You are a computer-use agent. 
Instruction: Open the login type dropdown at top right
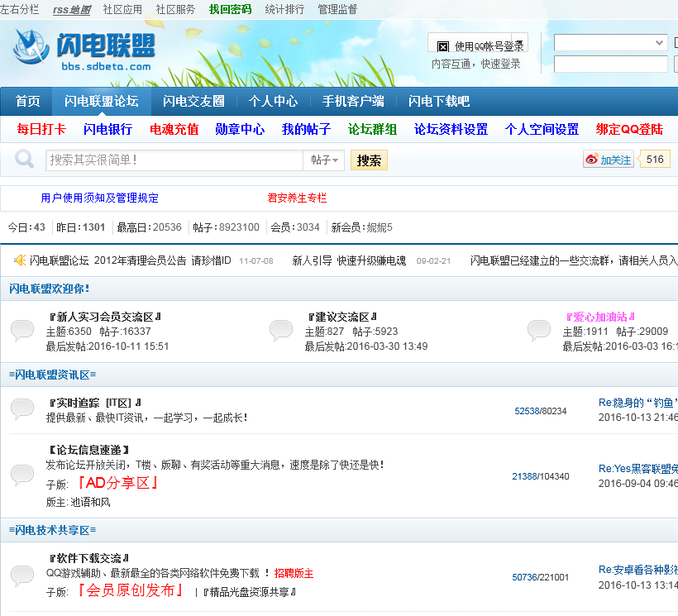(x=610, y=43)
